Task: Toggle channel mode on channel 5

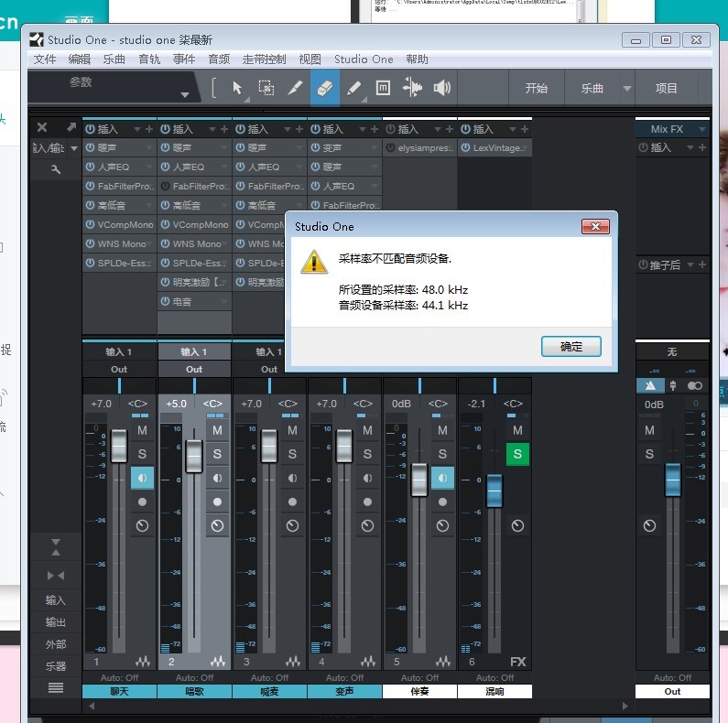Action: pos(442,478)
